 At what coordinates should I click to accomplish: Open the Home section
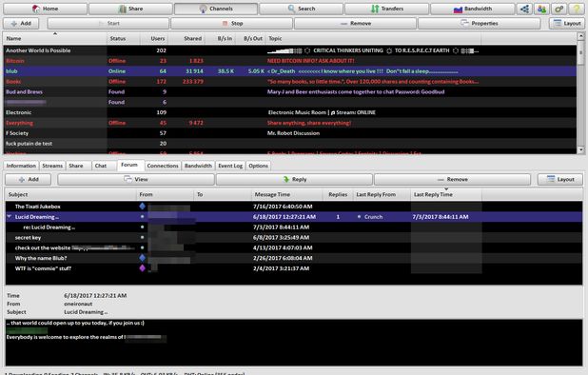pos(45,9)
